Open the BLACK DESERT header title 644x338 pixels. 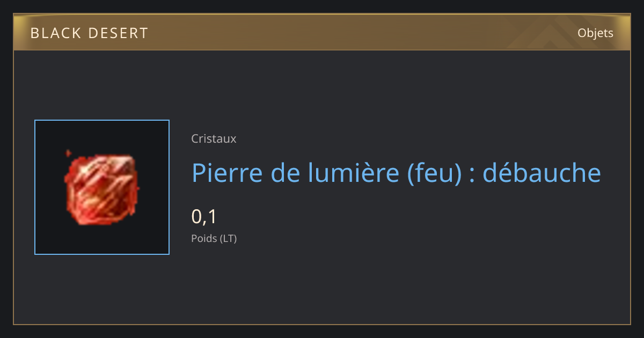click(89, 33)
